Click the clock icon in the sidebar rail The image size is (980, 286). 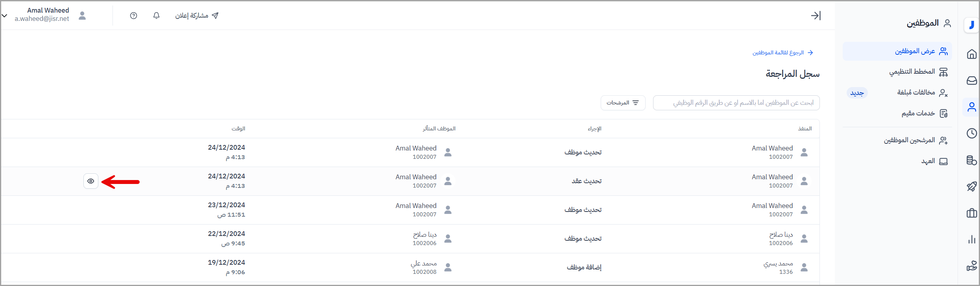pyautogui.click(x=971, y=134)
